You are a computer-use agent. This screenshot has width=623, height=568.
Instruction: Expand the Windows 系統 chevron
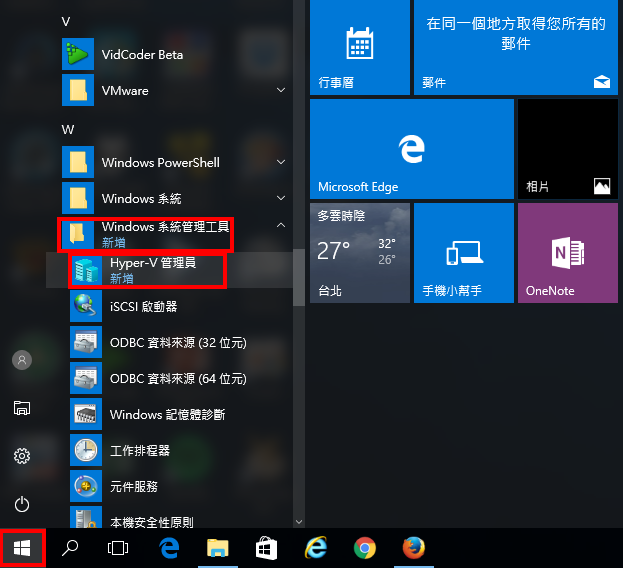coord(281,198)
